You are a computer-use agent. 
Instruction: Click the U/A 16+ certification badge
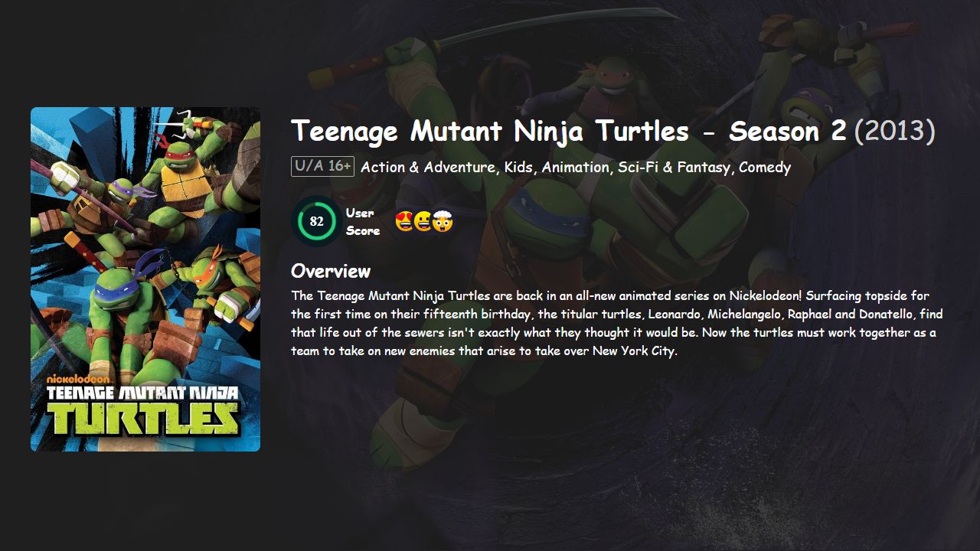(322, 165)
